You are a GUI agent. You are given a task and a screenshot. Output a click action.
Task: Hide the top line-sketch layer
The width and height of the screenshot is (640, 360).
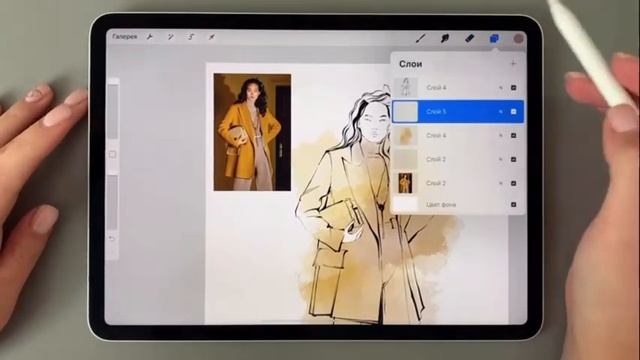pos(513,88)
